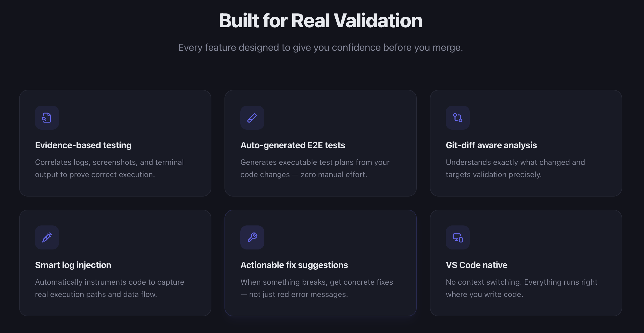644x333 pixels.
Task: Click the 'Auto-generated E2E tests' heading
Action: tap(293, 145)
